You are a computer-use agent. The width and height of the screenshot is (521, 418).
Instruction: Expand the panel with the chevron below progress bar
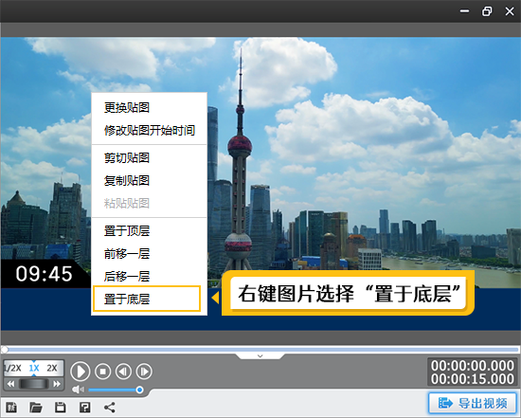[x=260, y=356]
